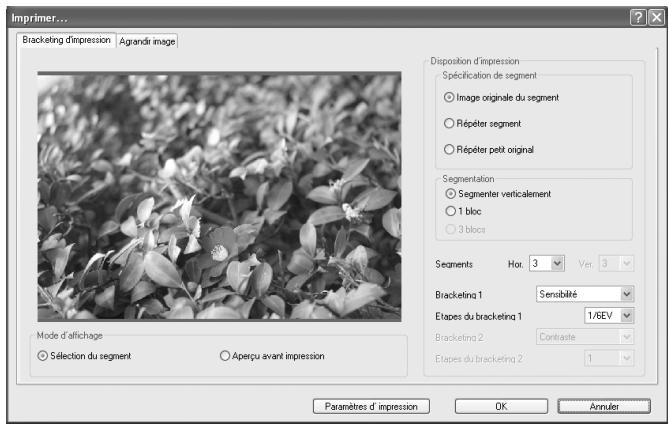Click the Paramètres d'impression button

pos(371,406)
